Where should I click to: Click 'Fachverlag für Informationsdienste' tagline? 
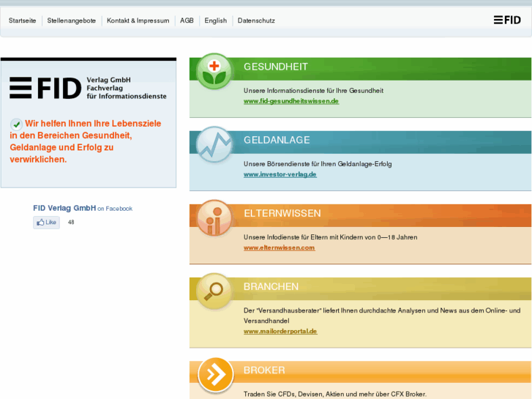click(x=127, y=92)
